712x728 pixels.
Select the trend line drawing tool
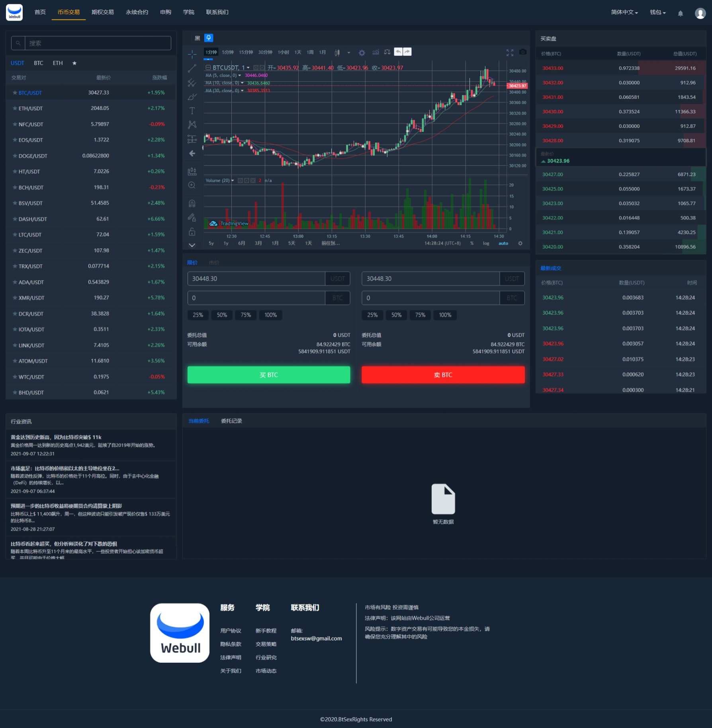pyautogui.click(x=192, y=68)
